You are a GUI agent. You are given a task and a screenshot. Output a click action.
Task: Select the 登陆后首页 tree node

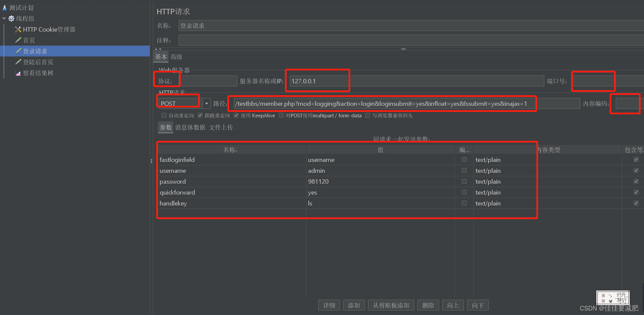coord(38,62)
